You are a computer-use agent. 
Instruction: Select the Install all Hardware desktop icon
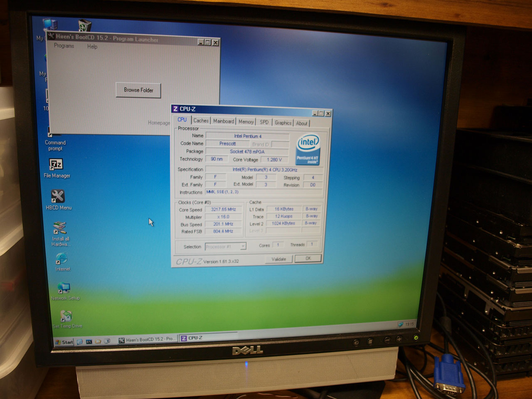[x=60, y=228]
